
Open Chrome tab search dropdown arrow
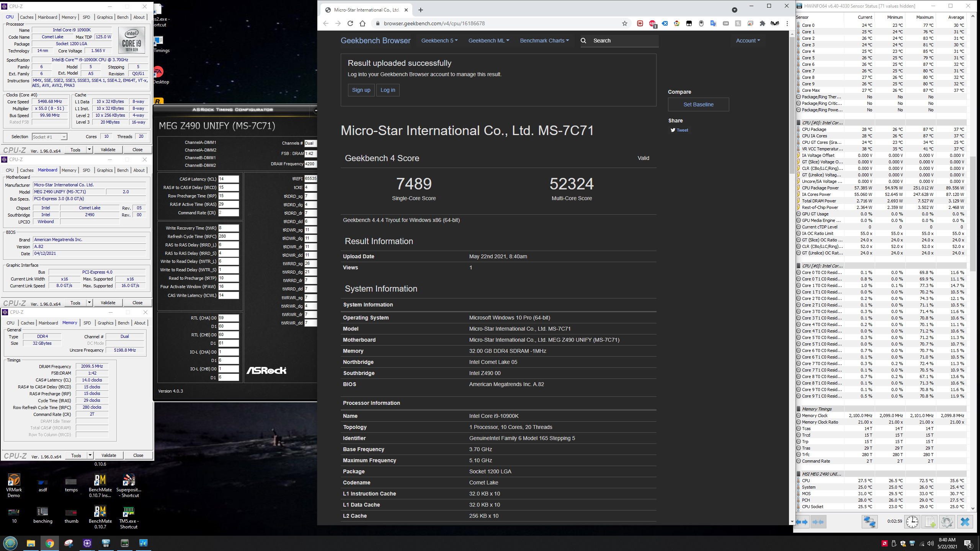[x=734, y=10]
